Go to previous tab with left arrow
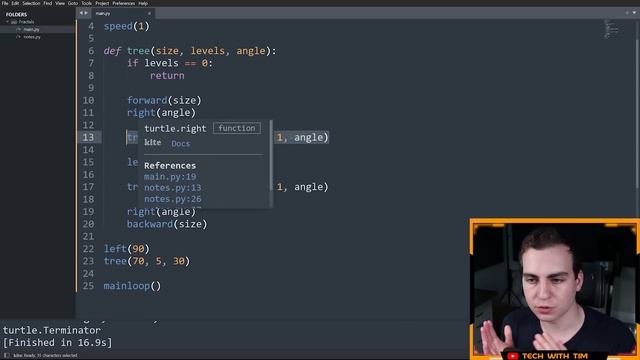 (81, 13)
